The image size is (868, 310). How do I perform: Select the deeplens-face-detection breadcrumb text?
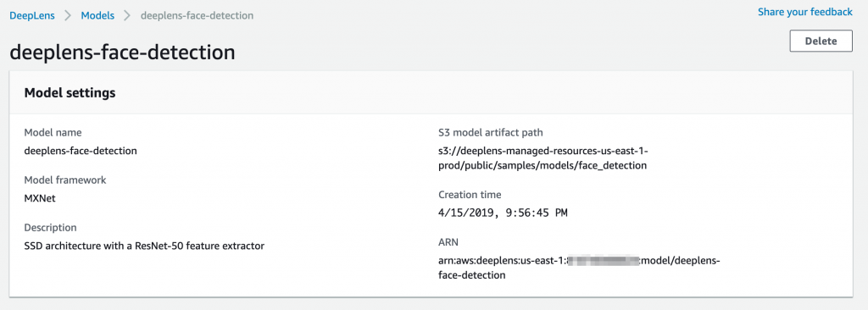[197, 15]
